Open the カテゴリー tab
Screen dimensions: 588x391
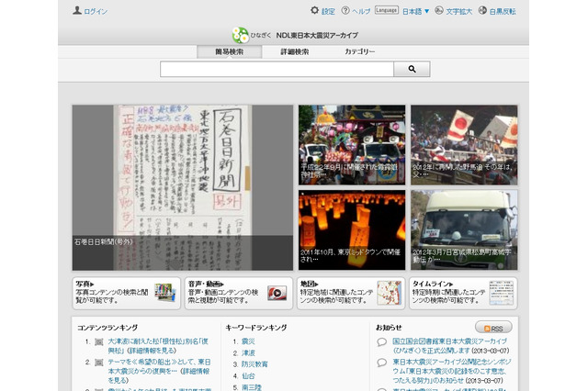coord(359,51)
